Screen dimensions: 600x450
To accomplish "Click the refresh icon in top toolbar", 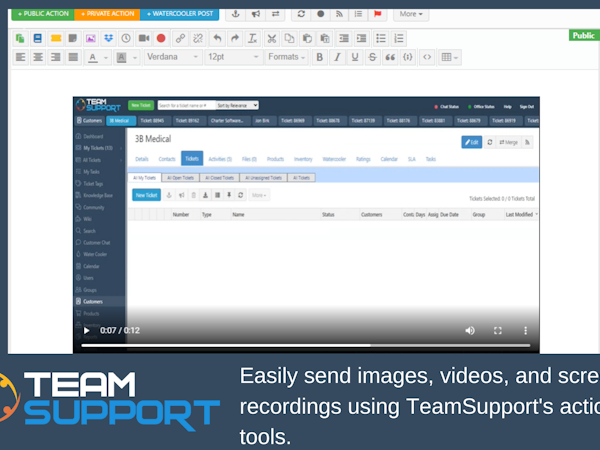I will tap(301, 14).
